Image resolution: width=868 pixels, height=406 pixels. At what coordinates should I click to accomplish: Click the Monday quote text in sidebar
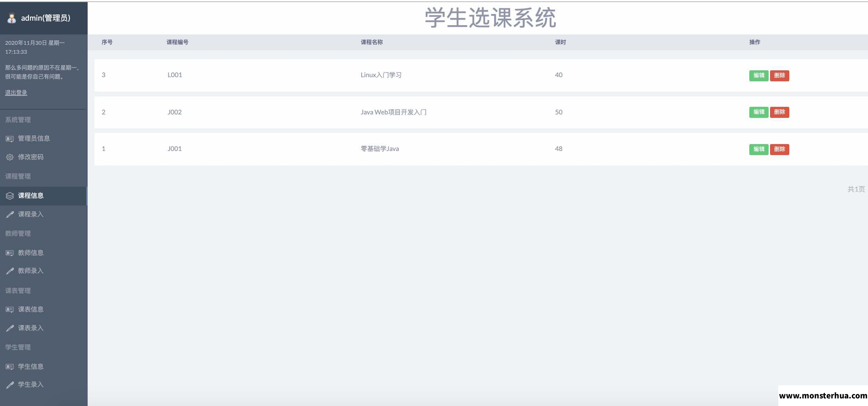pos(42,72)
